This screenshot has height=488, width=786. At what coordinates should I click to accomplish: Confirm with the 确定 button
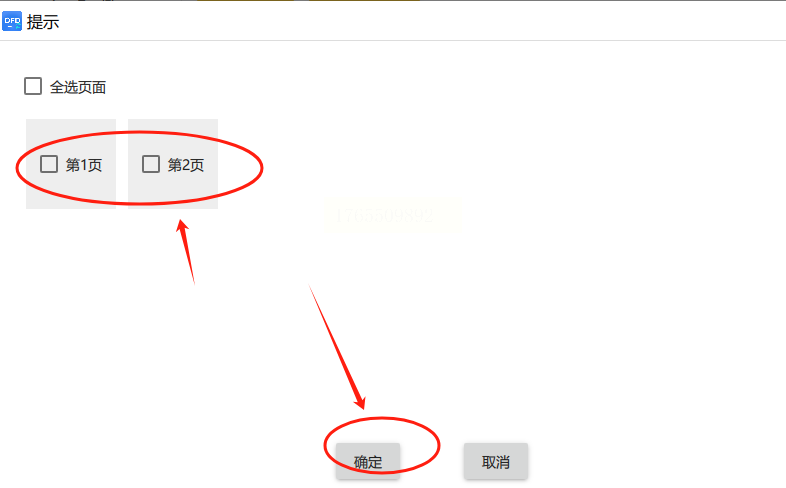[368, 461]
